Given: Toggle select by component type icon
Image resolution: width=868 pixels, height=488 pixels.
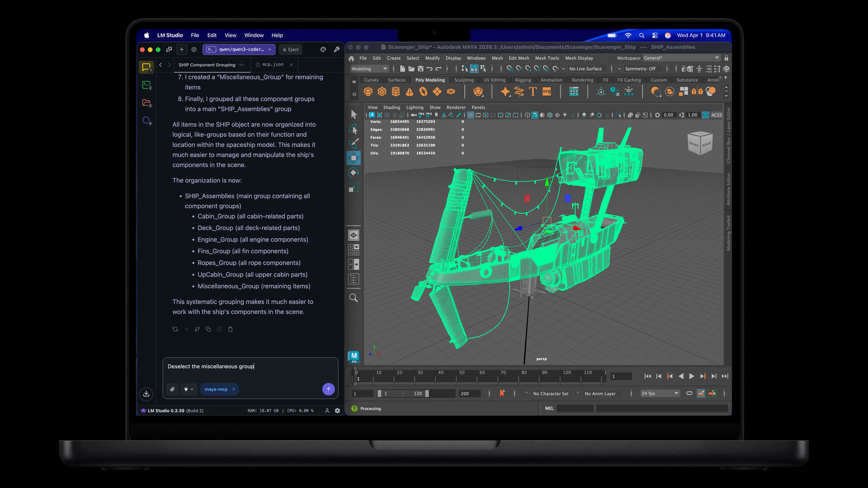Looking at the screenshot, I should [483, 69].
